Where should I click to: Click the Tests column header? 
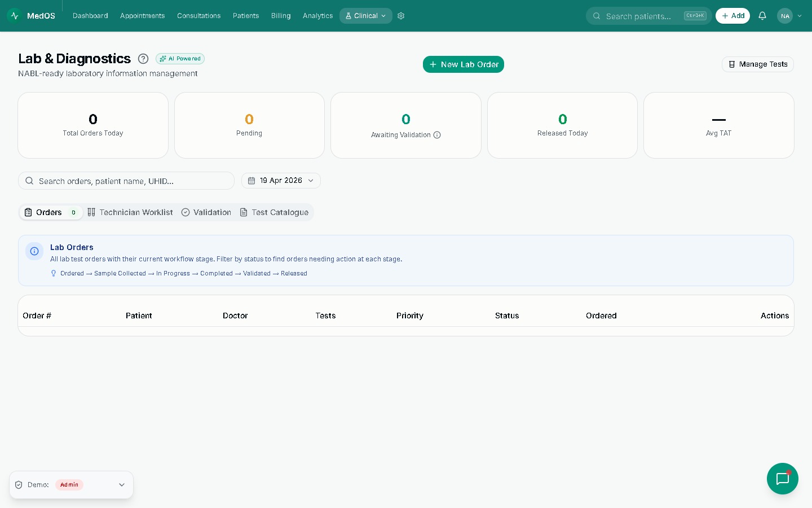click(x=325, y=316)
